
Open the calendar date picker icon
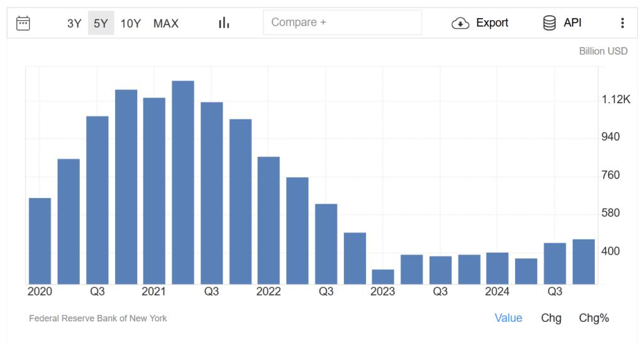(23, 23)
